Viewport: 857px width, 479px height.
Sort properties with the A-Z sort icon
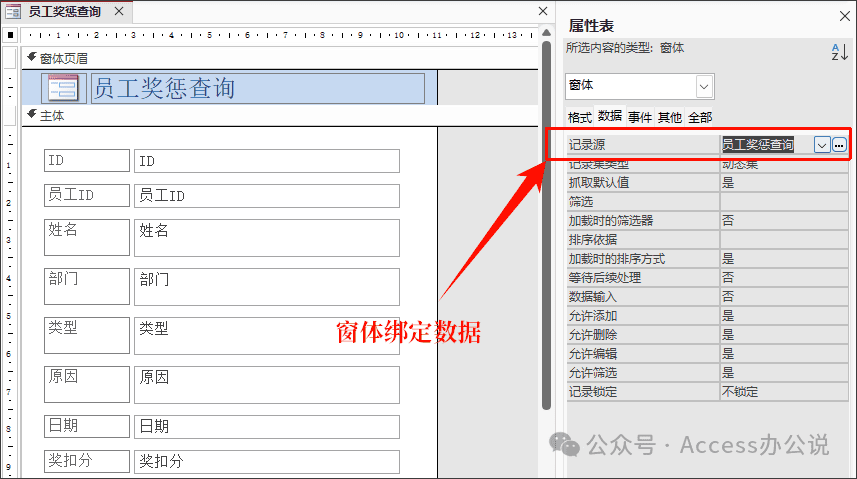(840, 52)
